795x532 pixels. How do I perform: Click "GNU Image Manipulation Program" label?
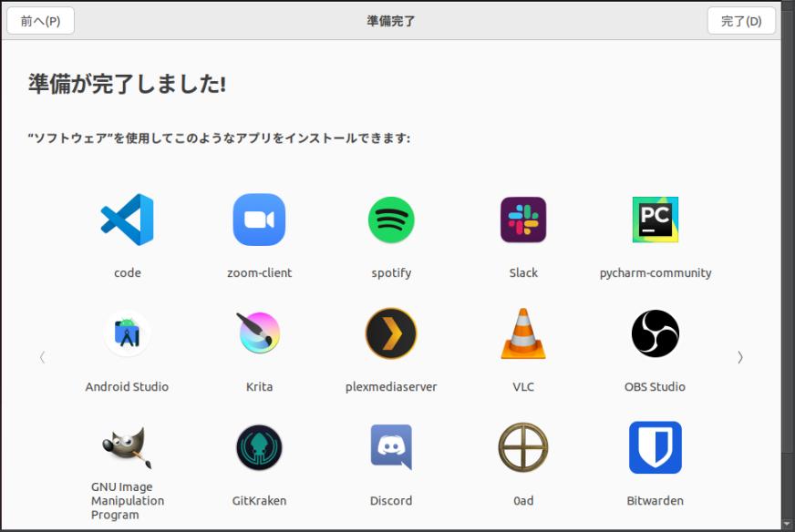[128, 501]
